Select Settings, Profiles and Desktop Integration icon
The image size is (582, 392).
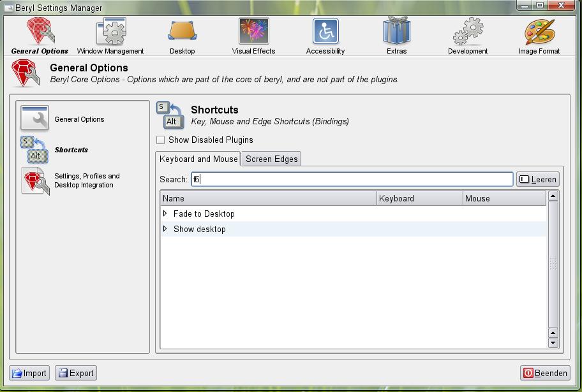(35, 180)
